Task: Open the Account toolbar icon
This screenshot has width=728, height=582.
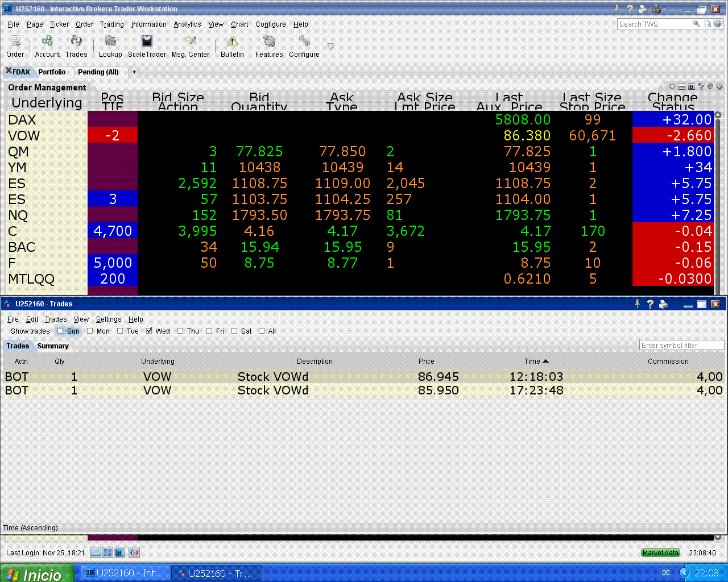Action: click(x=47, y=41)
